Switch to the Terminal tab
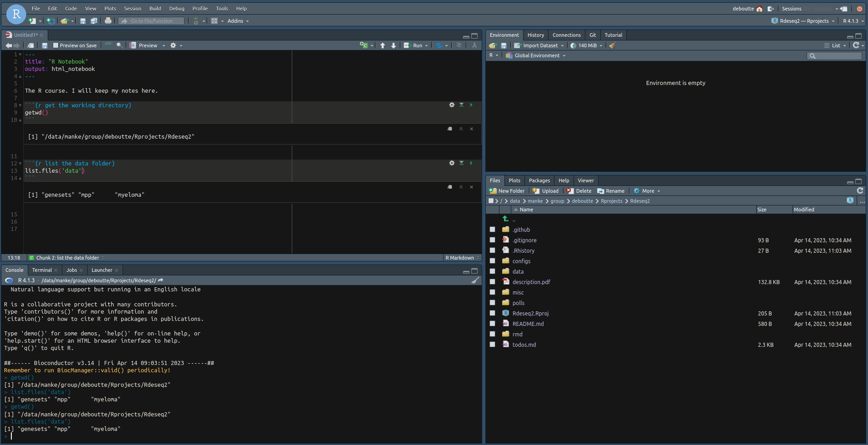Screen dimensions: 868x445 point(42,270)
